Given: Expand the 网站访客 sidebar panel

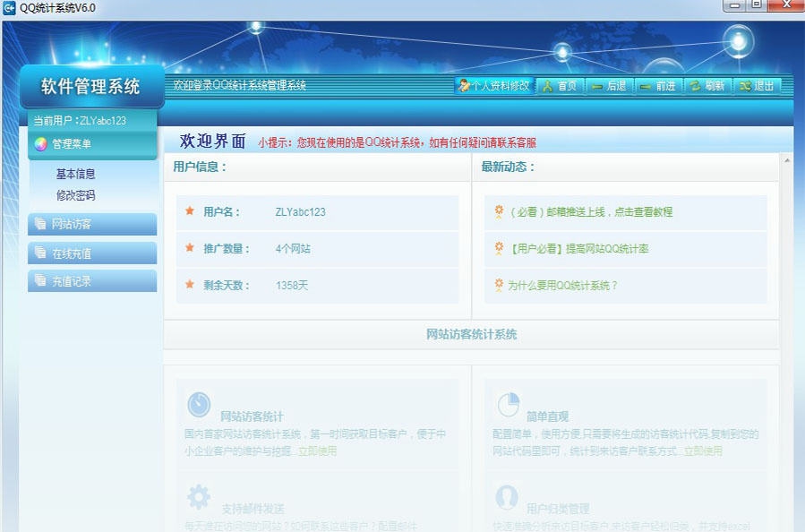Looking at the screenshot, I should click(x=92, y=224).
